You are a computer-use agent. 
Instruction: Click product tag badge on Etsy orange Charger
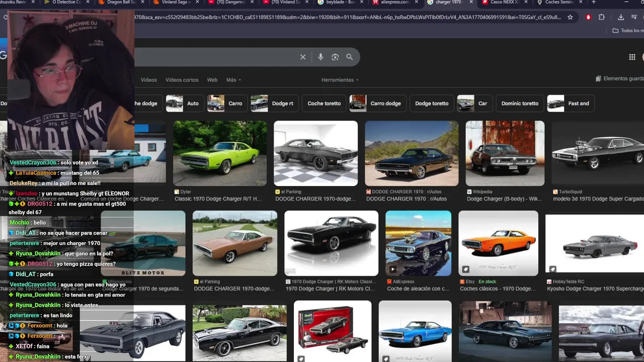pyautogui.click(x=466, y=269)
